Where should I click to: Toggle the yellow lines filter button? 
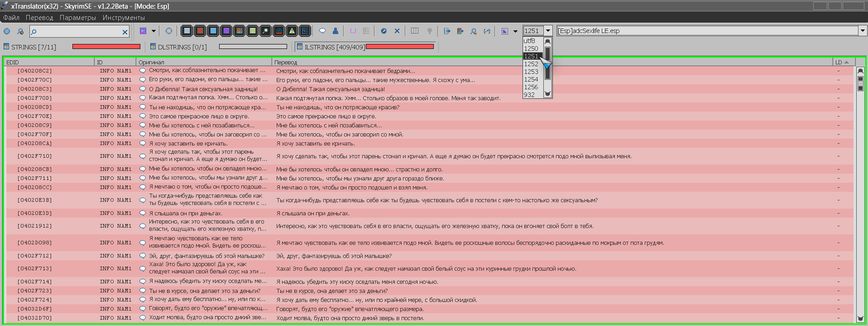(253, 31)
